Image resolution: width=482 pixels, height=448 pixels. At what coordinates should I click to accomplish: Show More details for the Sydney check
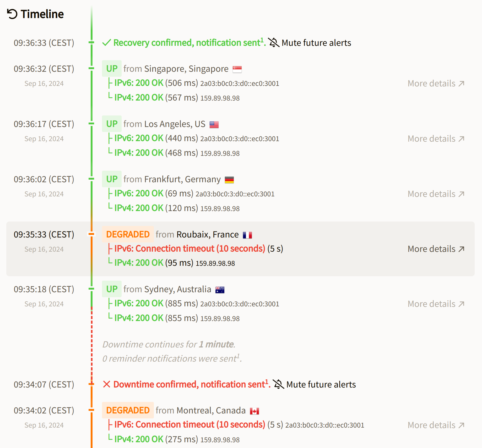[436, 304]
